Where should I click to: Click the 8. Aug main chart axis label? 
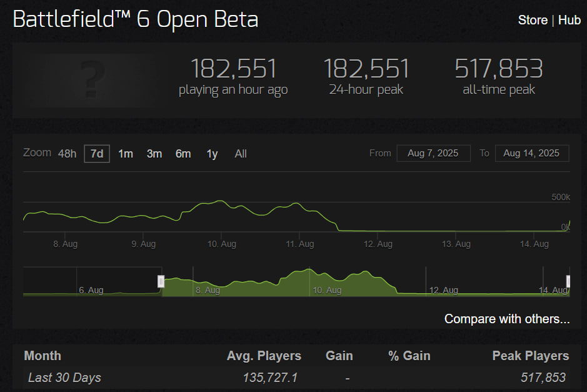point(65,244)
